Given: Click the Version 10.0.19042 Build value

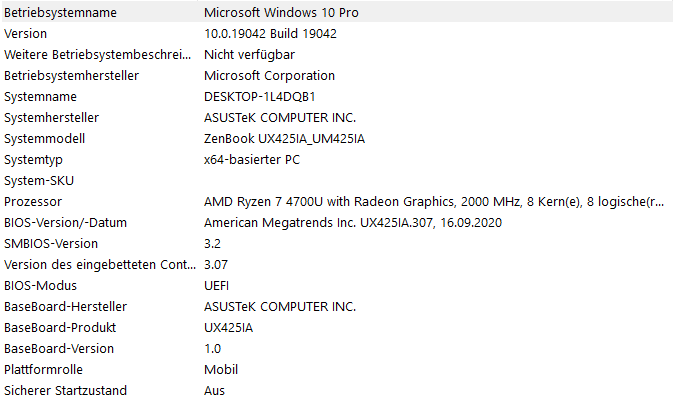Looking at the screenshot, I should (x=270, y=34).
